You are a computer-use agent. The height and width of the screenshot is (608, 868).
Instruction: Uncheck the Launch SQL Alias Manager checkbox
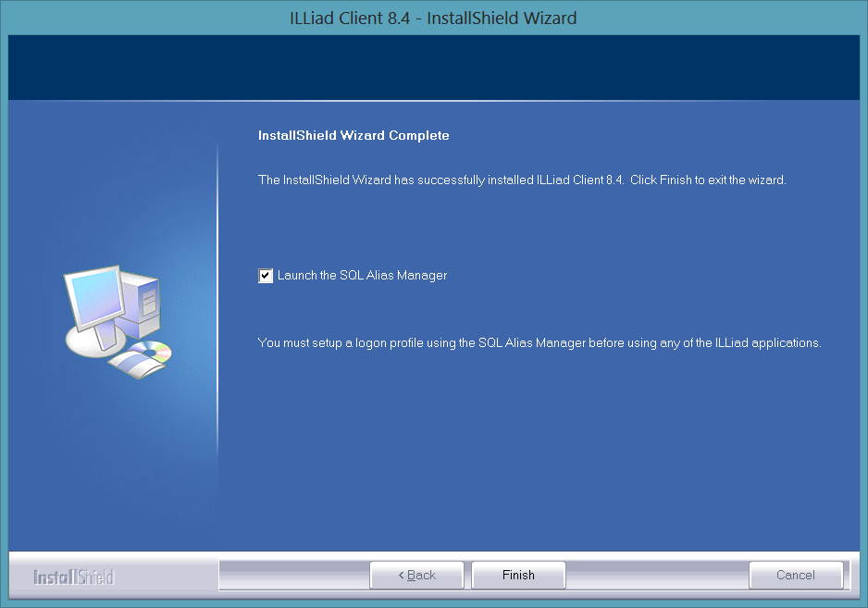pyautogui.click(x=266, y=276)
